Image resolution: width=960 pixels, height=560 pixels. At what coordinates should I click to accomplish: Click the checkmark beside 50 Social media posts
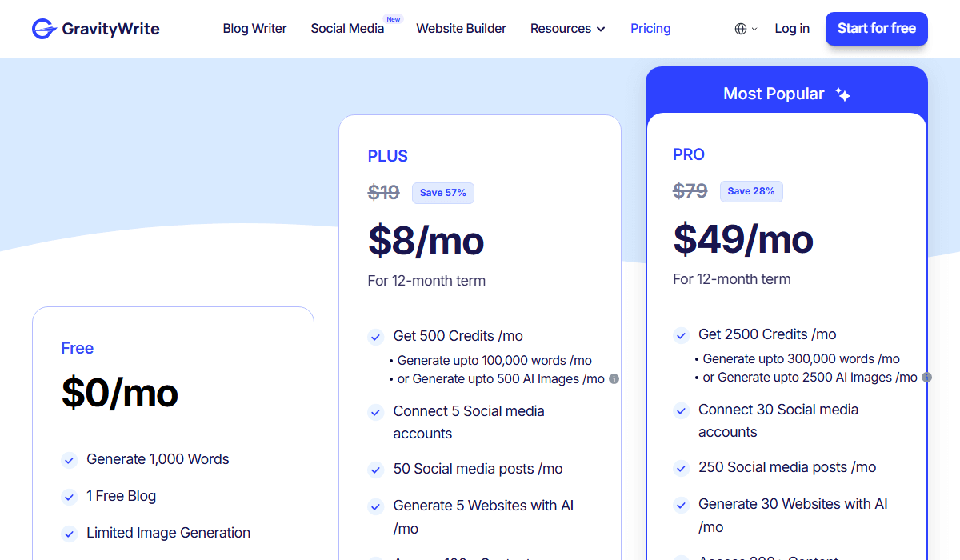coord(375,470)
